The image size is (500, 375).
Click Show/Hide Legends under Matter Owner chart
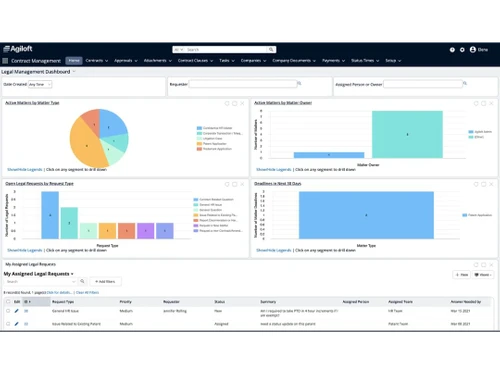pyautogui.click(x=274, y=169)
